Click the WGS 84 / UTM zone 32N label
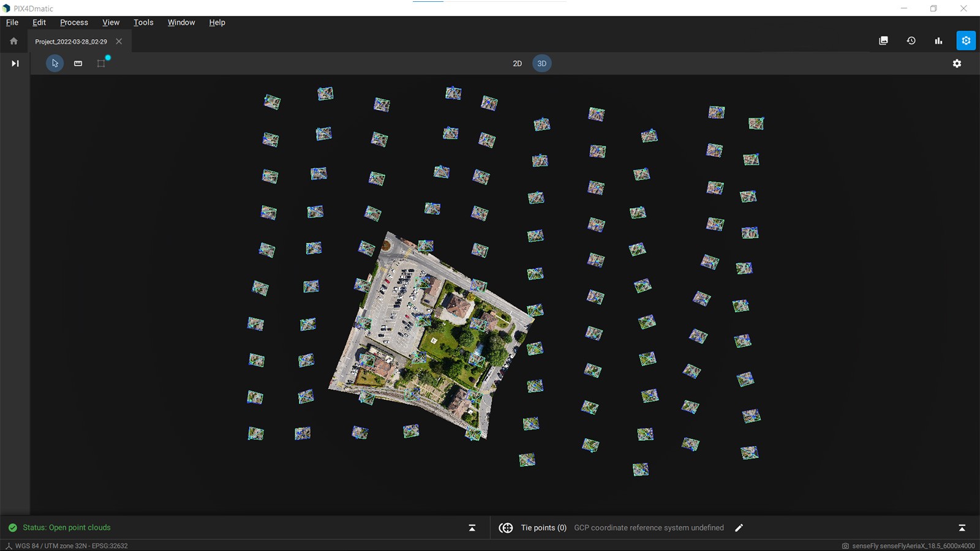980x551 pixels. pos(72,546)
